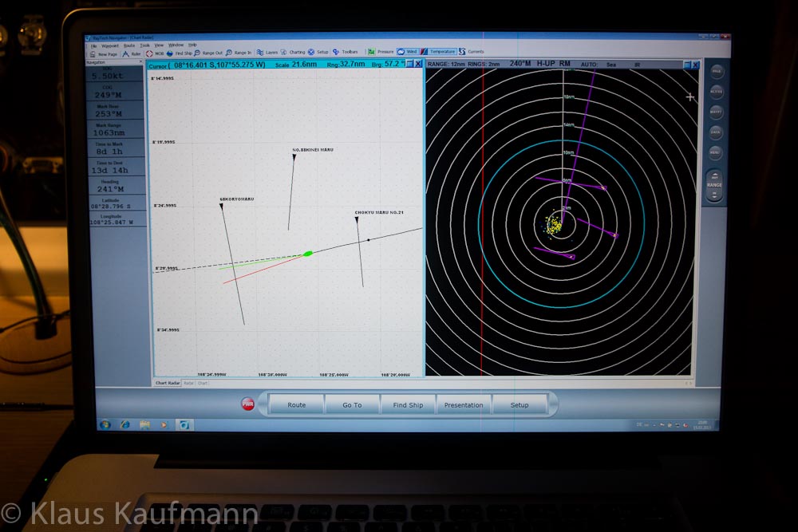Toggle the Pressure weather overlay
Viewport: 798px width, 532px height.
click(381, 51)
